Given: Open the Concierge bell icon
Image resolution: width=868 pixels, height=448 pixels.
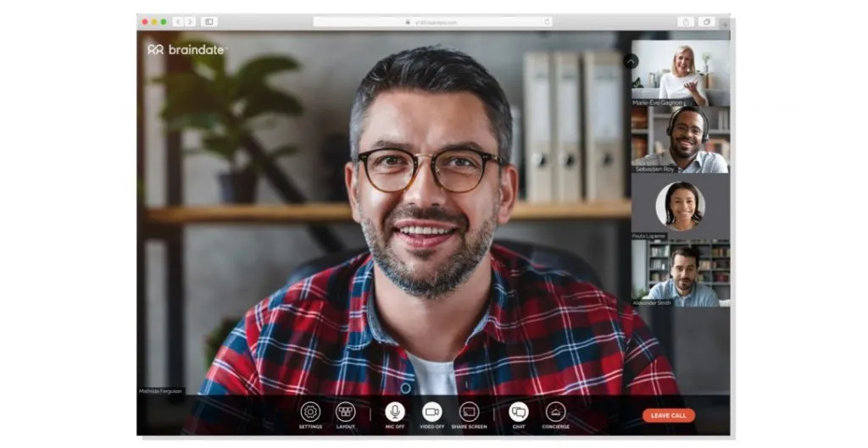Looking at the screenshot, I should 556,412.
